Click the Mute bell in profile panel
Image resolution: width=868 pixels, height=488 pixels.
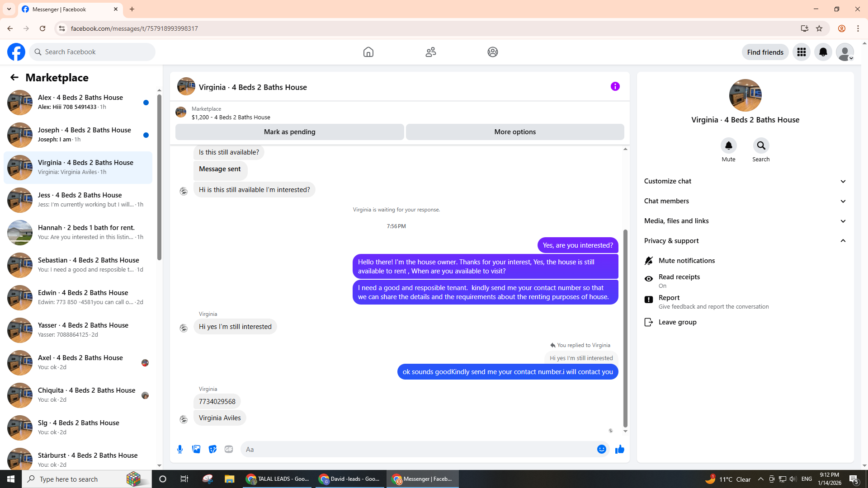pos(728,145)
